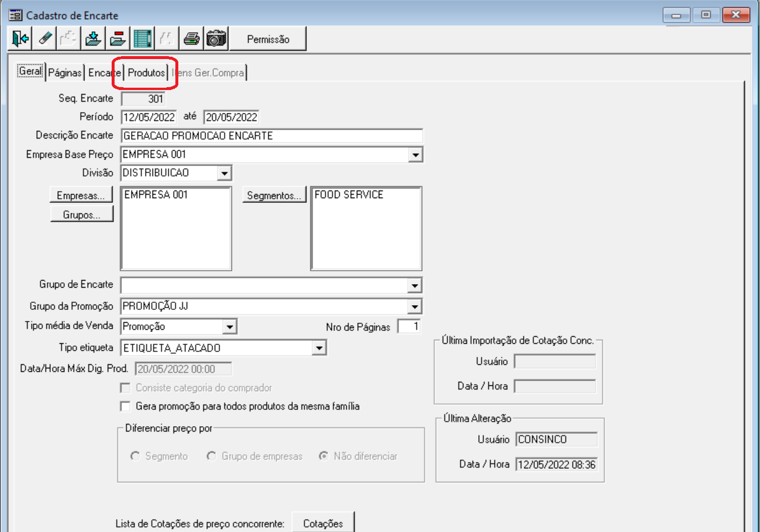This screenshot has width=760, height=532.
Task: Click the green list grid icon
Action: pyautogui.click(x=142, y=39)
